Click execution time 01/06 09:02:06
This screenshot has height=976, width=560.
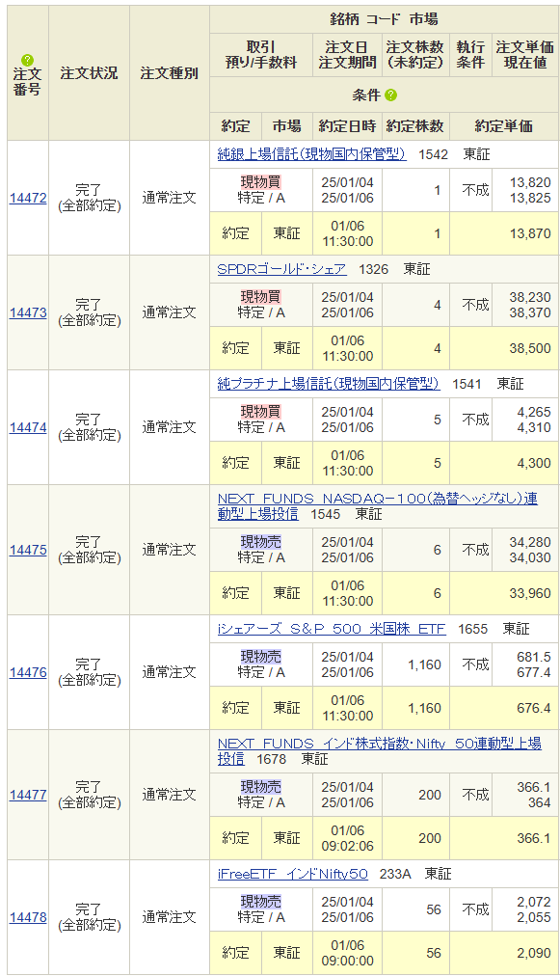tap(348, 838)
